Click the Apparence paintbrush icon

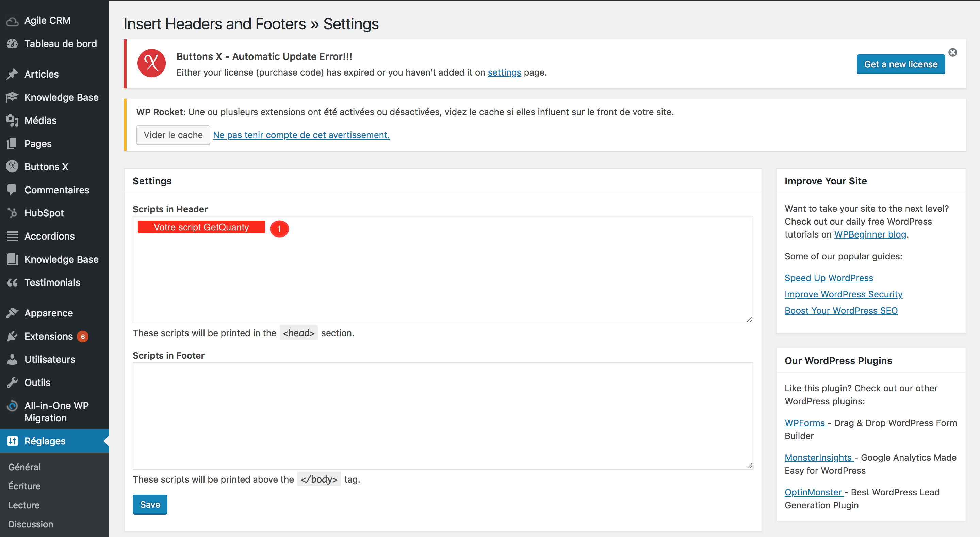[12, 313]
